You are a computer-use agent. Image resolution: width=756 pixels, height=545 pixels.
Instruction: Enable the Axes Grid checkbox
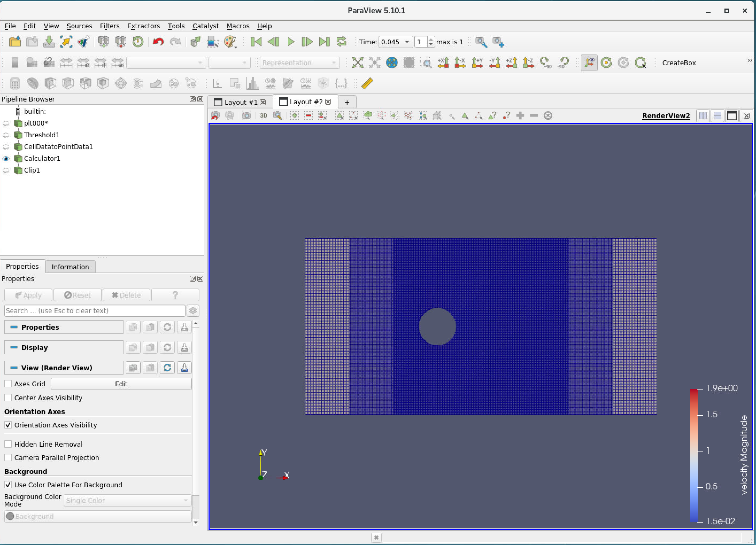click(8, 384)
